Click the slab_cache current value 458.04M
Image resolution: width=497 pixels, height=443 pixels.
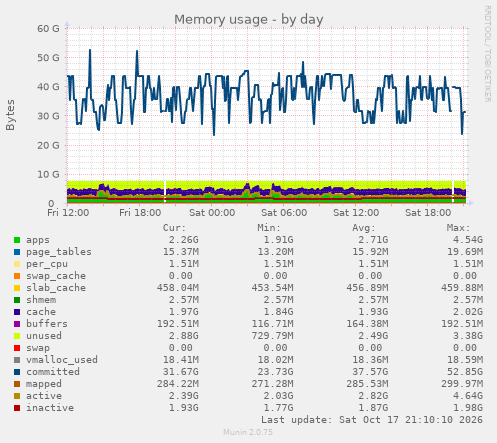click(178, 288)
